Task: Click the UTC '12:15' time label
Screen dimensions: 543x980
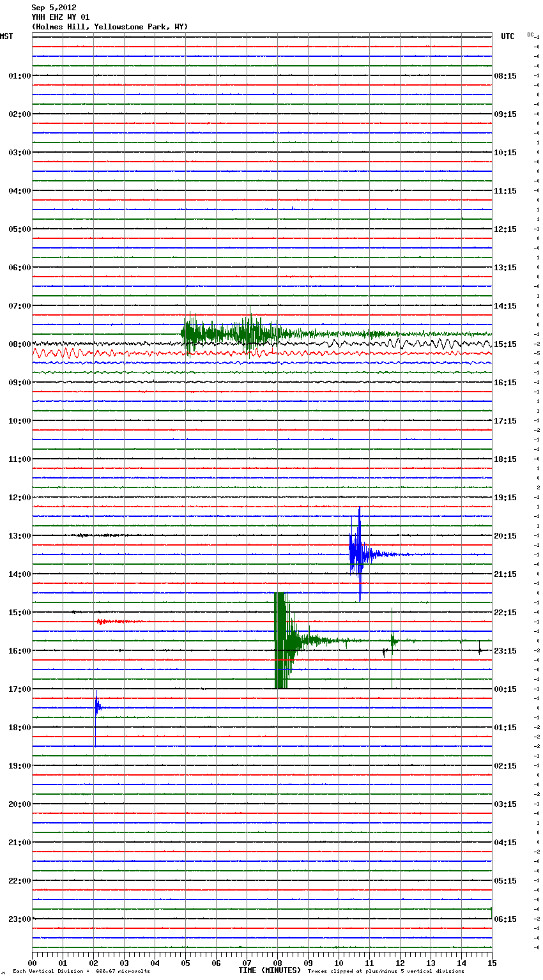Action: [505, 229]
